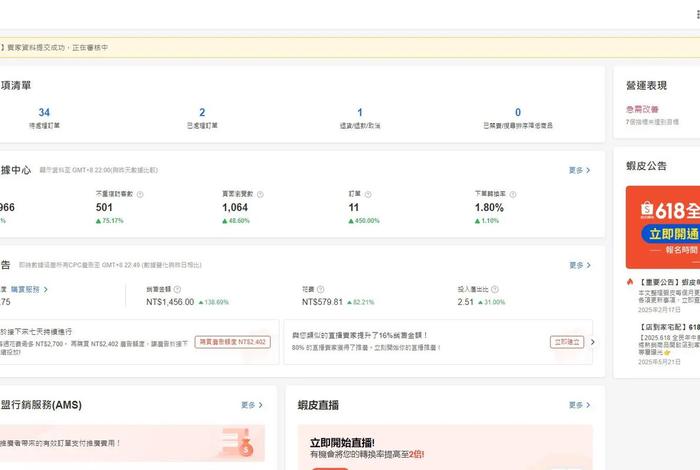Click 更多 link in 數據中心 section

tap(579, 170)
